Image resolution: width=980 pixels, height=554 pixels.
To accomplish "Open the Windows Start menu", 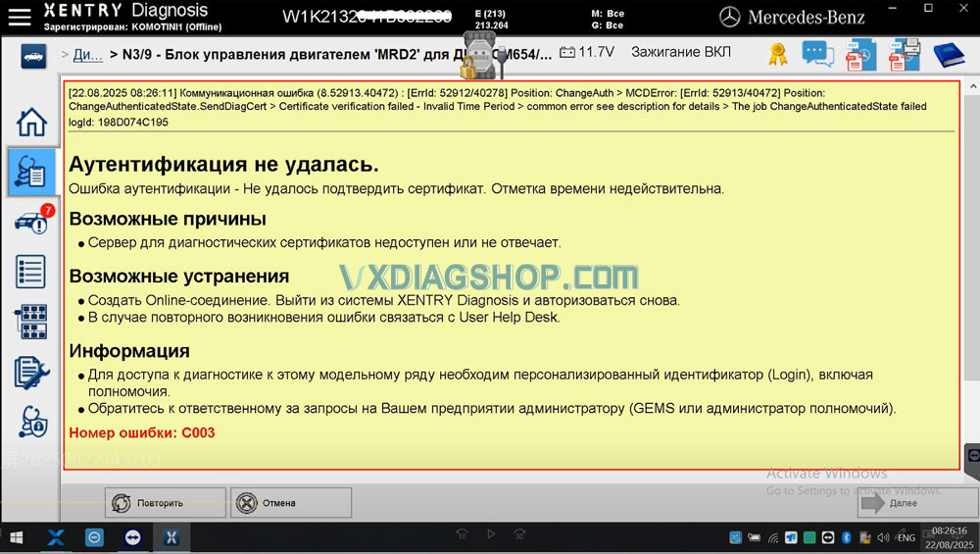I will coord(17,537).
